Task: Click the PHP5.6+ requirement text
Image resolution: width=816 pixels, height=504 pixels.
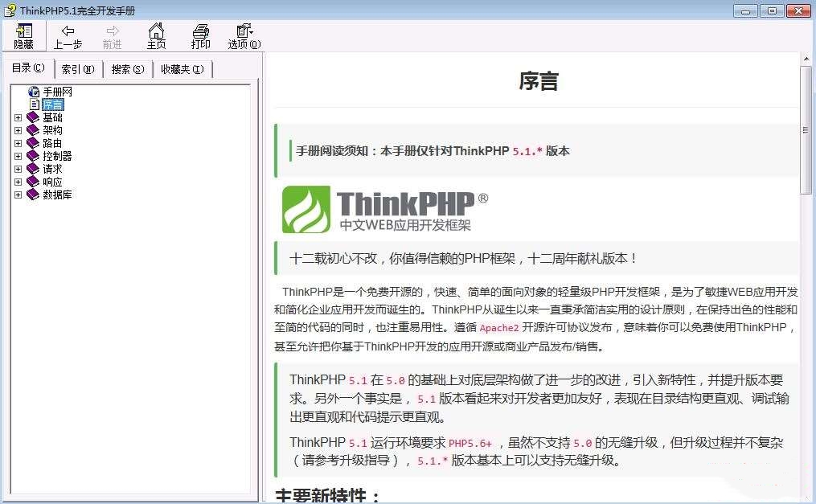Action: (470, 443)
